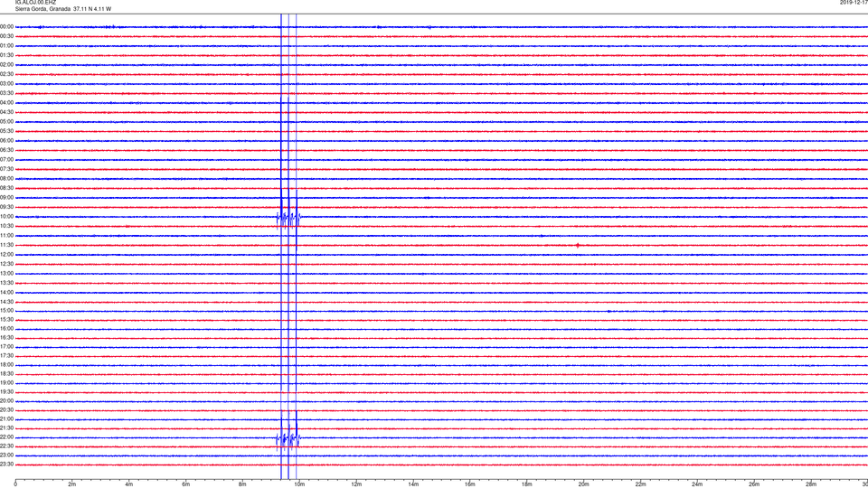
Task: Select the 14:00 trace time label
Action: [x=6, y=293]
